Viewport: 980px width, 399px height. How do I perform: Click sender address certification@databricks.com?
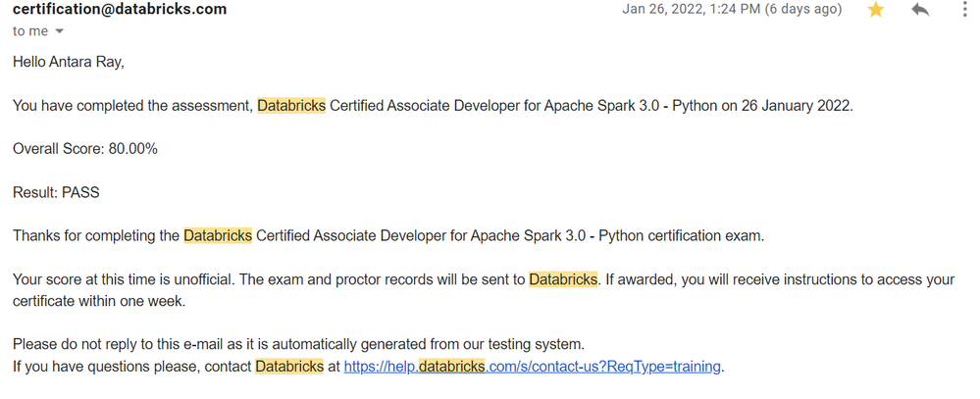[119, 10]
